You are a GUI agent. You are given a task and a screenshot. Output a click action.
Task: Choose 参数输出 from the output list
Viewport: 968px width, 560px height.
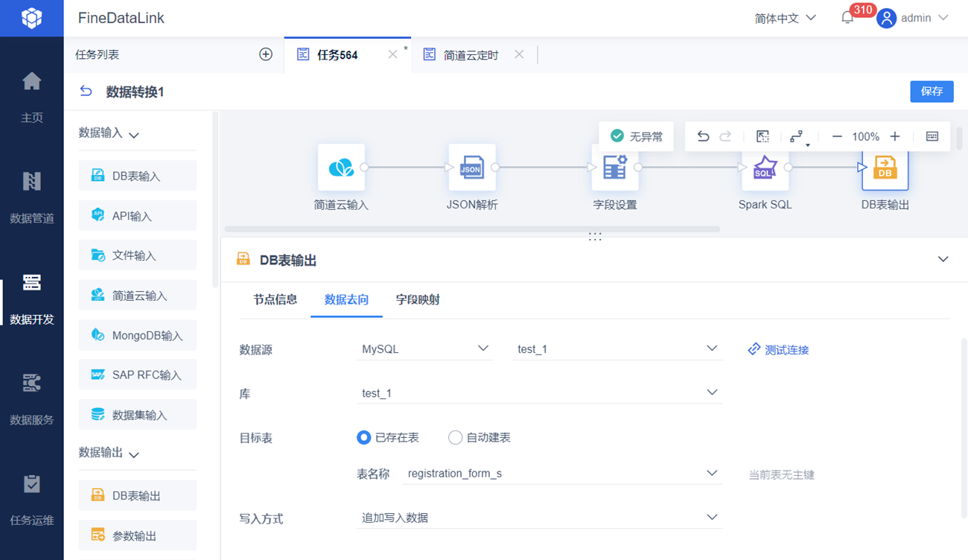(x=138, y=535)
